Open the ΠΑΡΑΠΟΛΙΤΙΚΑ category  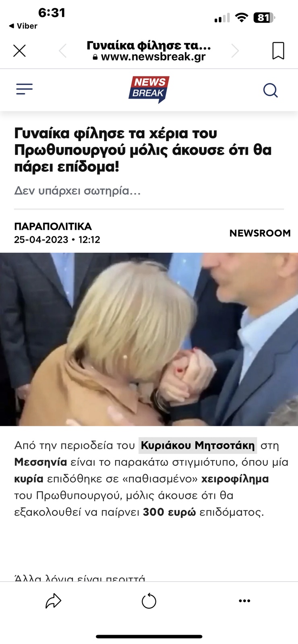pos(53,226)
